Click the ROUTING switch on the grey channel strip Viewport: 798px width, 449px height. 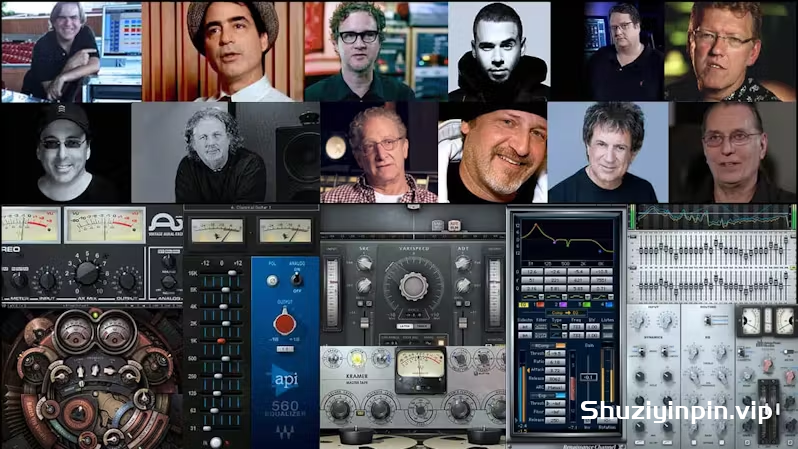pos(707,320)
